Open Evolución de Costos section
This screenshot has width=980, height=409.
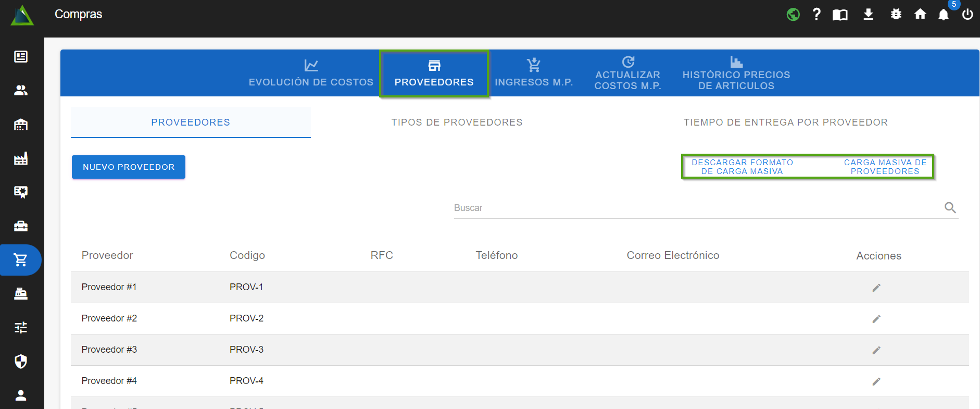pyautogui.click(x=311, y=73)
